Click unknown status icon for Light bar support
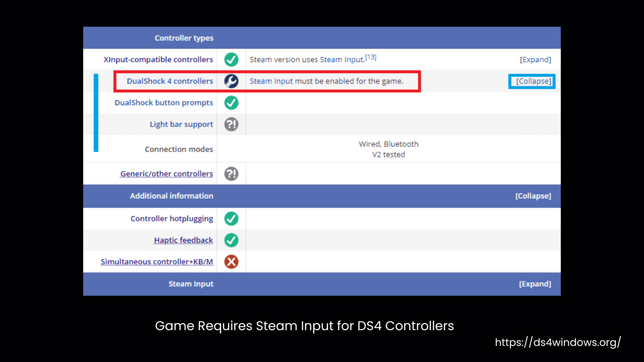The width and height of the screenshot is (644, 362). [231, 124]
